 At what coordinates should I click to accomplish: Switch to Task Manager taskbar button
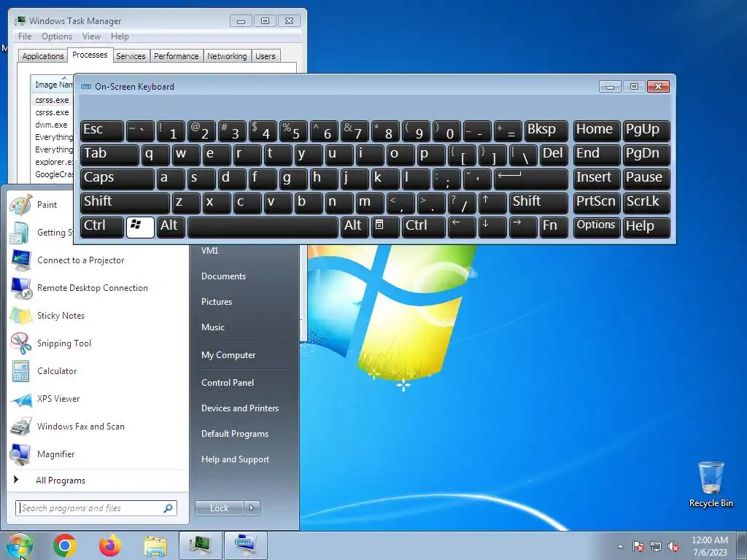click(x=201, y=545)
